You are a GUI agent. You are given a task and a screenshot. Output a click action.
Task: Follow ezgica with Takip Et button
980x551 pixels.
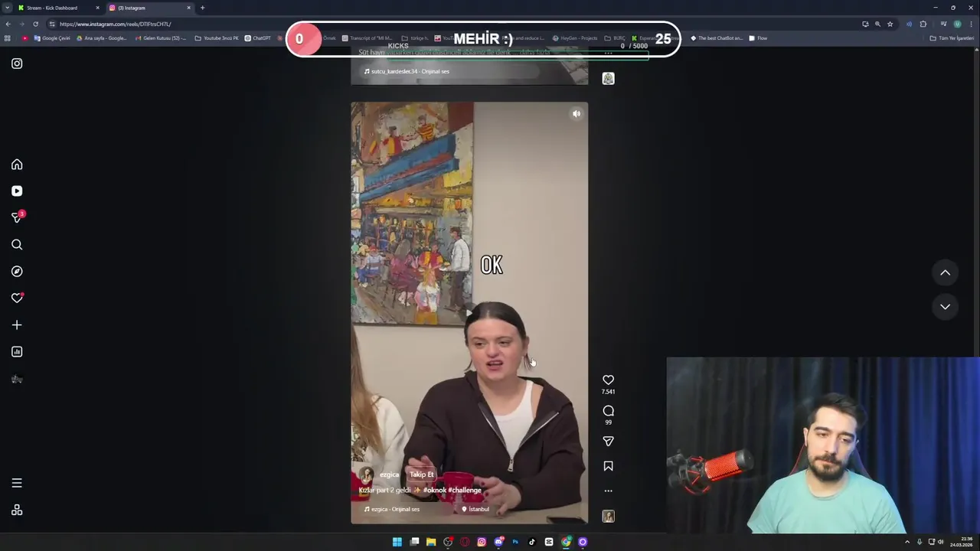pos(421,474)
